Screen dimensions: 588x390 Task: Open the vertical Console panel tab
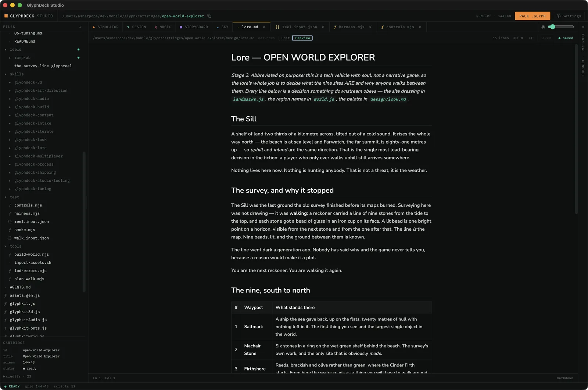point(583,68)
